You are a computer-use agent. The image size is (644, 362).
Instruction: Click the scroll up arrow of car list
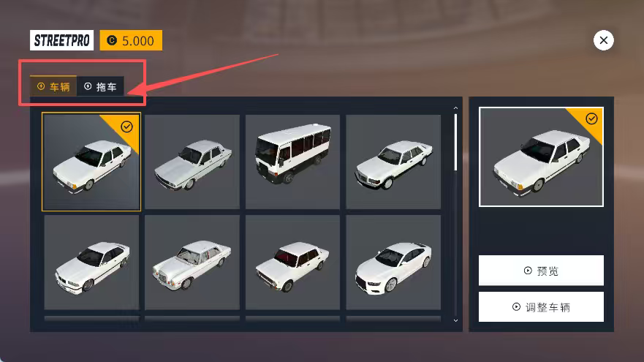[x=455, y=108]
